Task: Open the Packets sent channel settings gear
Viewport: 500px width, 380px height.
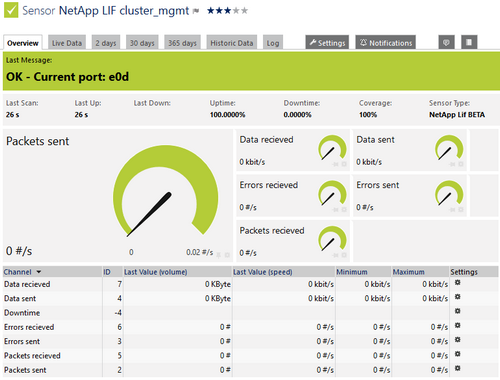Action: pos(458,368)
